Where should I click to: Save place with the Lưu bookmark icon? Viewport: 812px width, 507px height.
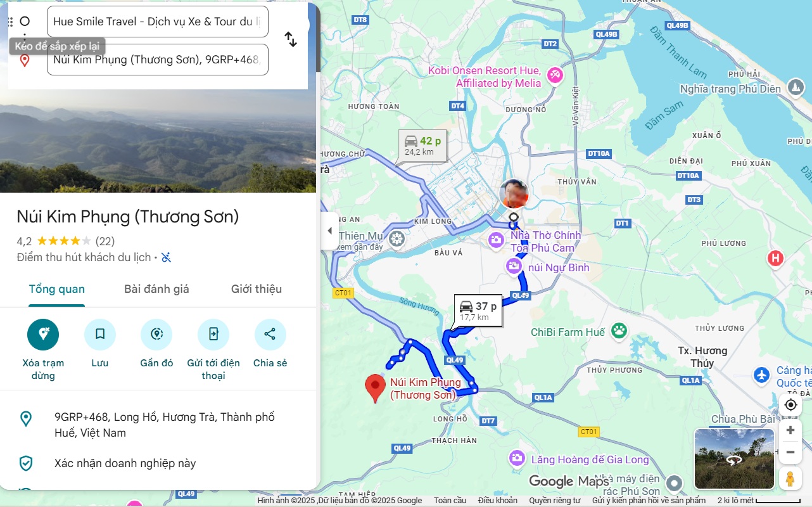coord(100,335)
